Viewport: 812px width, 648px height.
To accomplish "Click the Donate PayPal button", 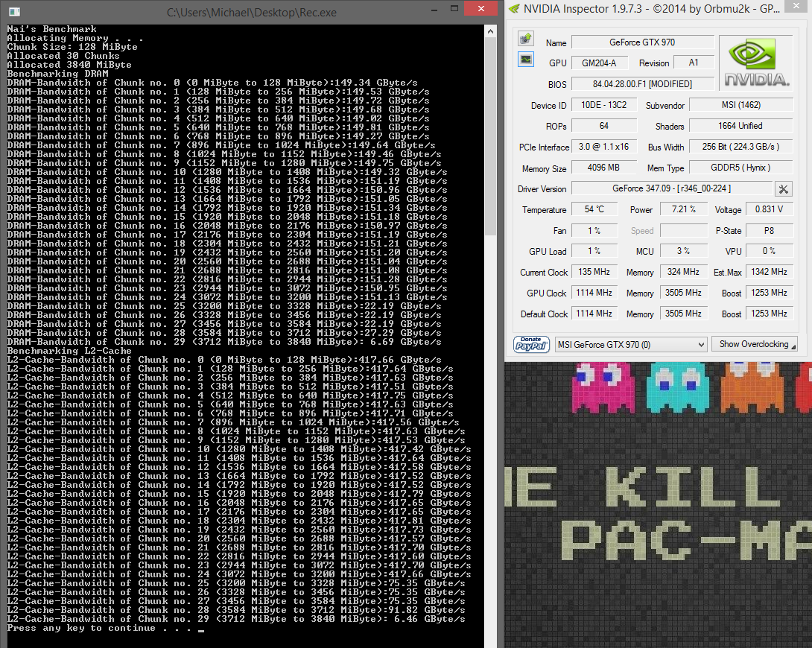I will tap(531, 344).
